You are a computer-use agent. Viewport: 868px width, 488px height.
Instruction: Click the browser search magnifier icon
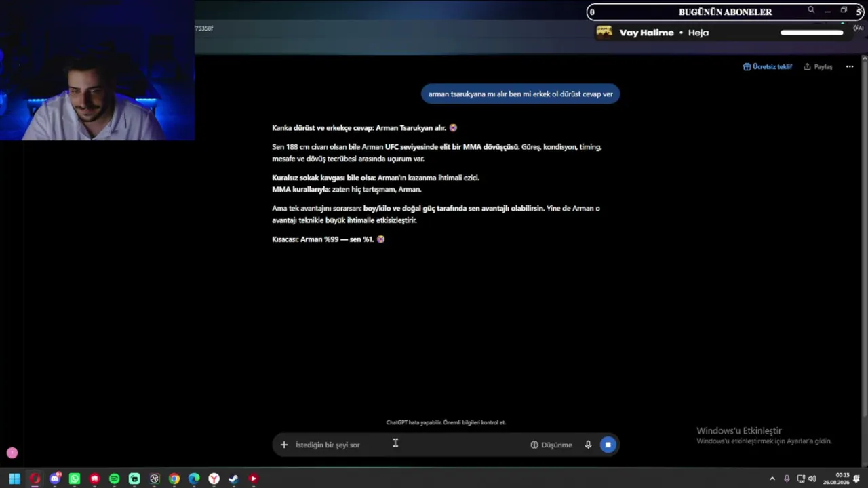coord(811,10)
